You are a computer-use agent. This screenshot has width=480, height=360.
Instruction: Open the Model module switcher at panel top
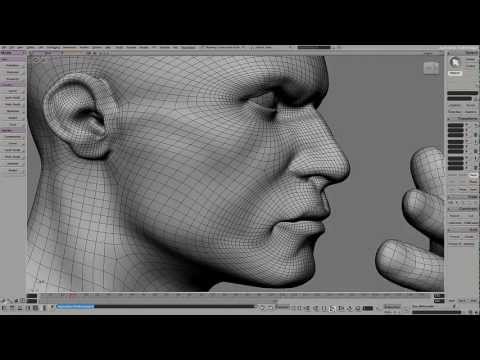pyautogui.click(x=12, y=53)
